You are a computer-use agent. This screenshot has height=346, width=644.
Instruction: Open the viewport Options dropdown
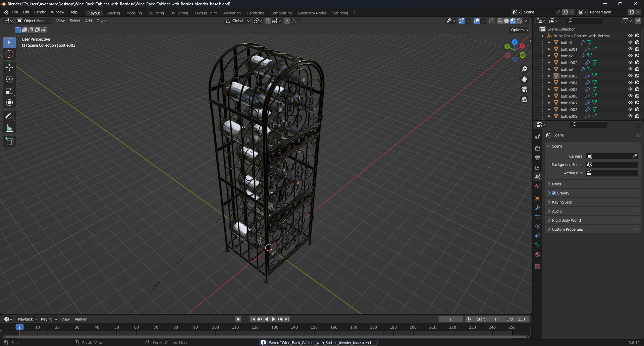pyautogui.click(x=519, y=30)
